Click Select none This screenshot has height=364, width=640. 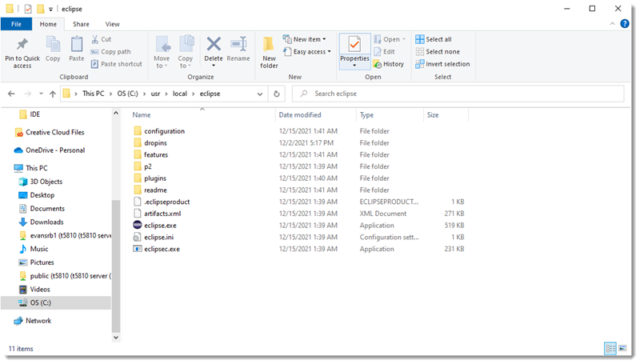pyautogui.click(x=438, y=51)
